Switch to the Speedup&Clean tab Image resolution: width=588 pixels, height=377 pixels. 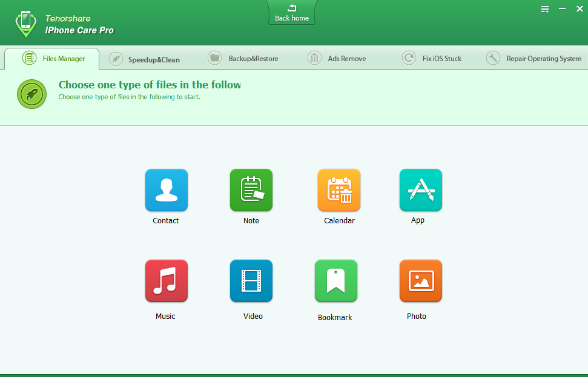pos(145,59)
